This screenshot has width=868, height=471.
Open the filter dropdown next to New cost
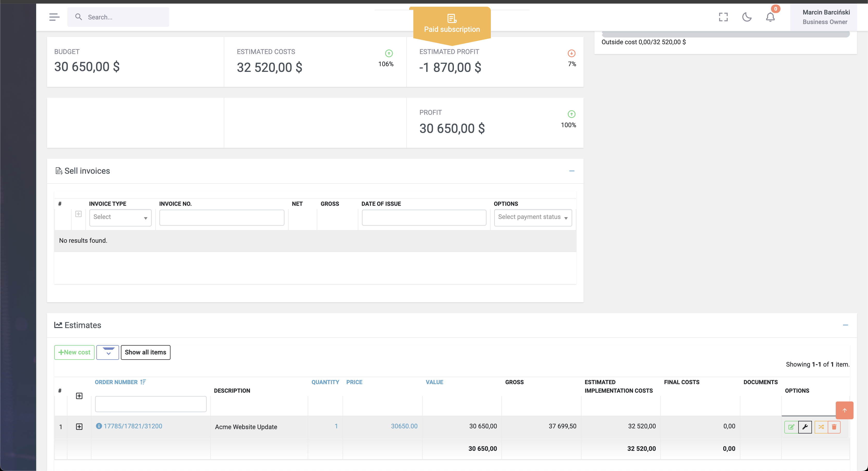point(108,352)
